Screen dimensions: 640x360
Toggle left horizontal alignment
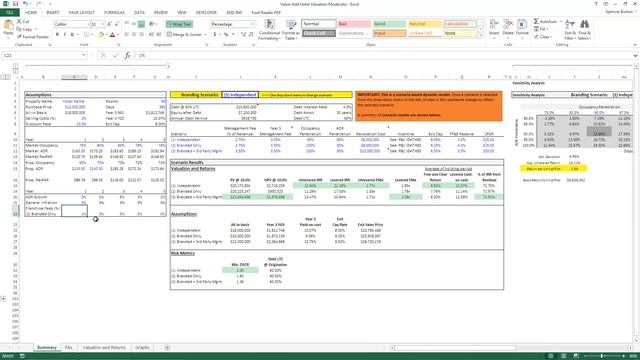point(127,35)
